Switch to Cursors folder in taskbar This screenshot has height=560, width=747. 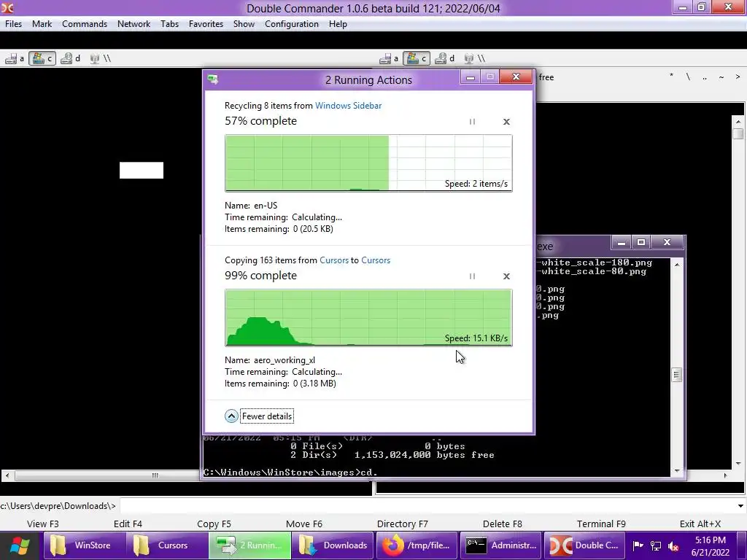(167, 545)
